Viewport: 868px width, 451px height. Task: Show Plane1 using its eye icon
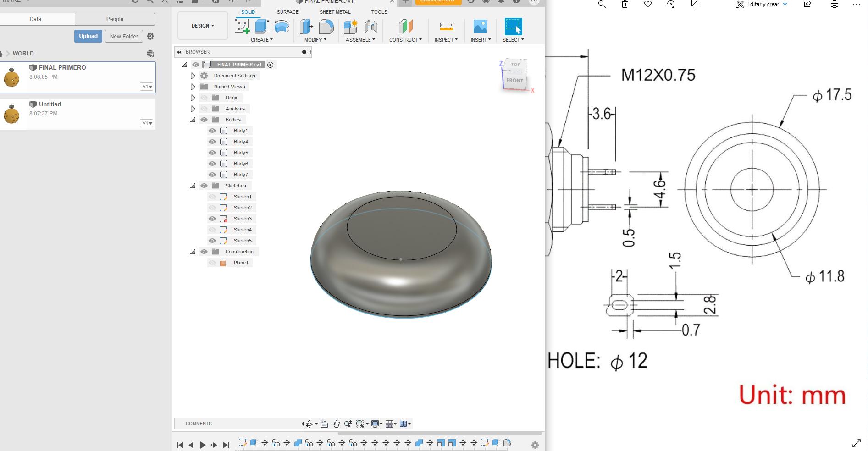212,263
